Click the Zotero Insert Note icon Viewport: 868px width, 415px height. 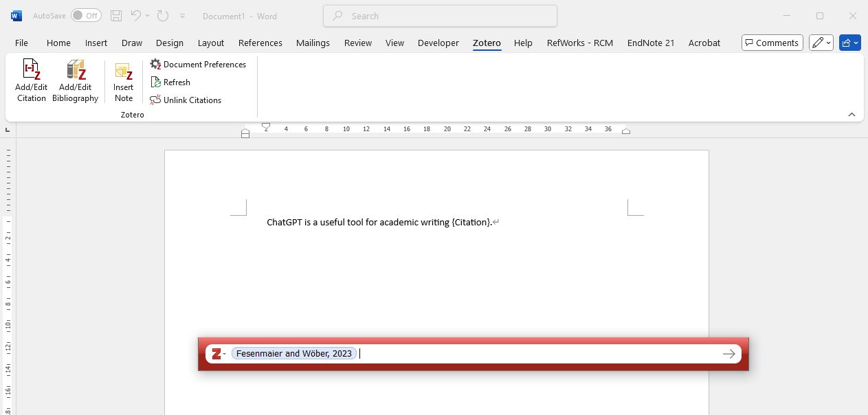[x=124, y=71]
